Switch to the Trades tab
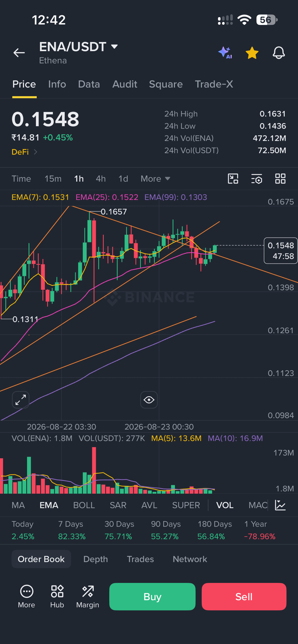 140,559
